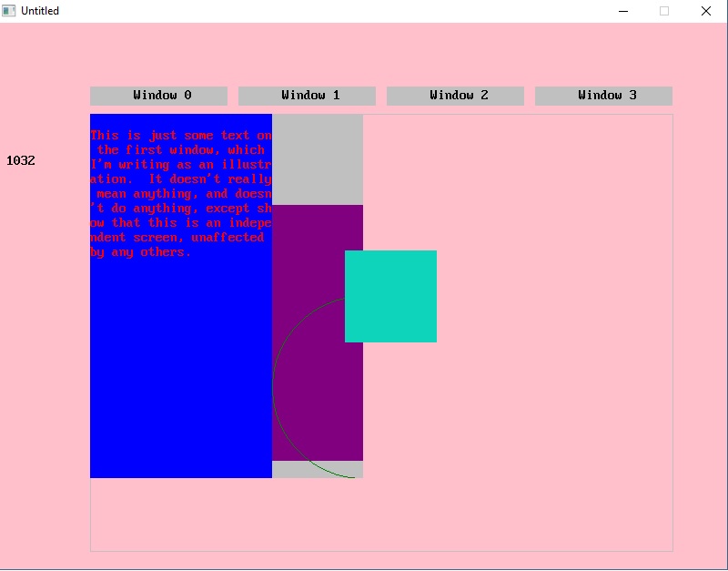728x571 pixels.
Task: Click the gray area above the purple rectangle
Action: coord(318,159)
